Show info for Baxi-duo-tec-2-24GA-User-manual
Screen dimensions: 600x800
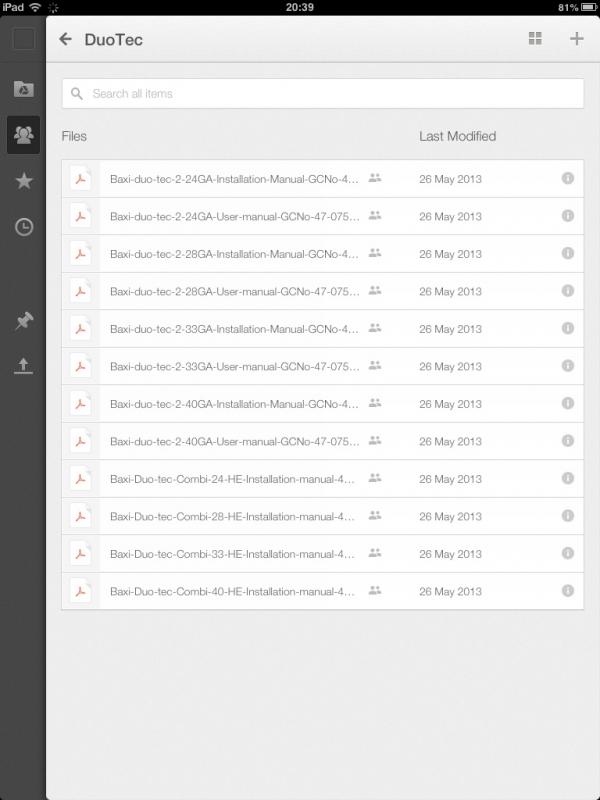(567, 216)
